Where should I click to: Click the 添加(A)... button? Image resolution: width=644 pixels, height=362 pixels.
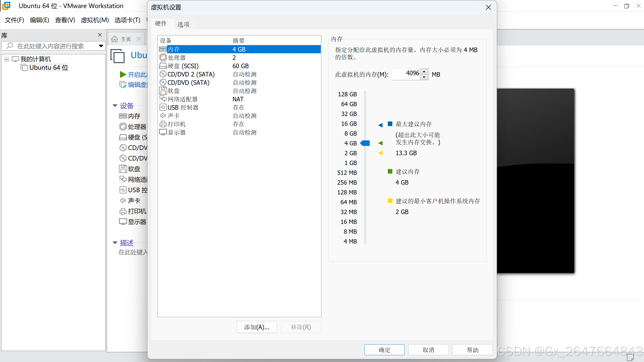tap(257, 327)
